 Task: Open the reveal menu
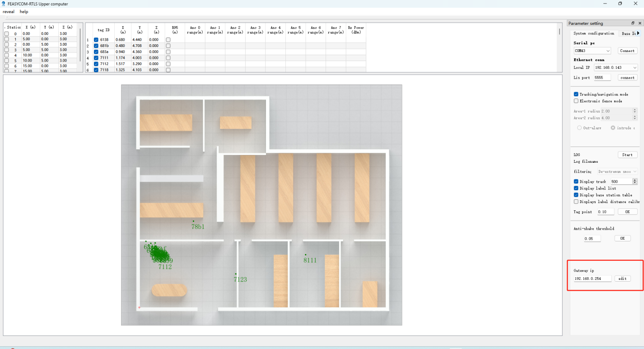(x=9, y=11)
